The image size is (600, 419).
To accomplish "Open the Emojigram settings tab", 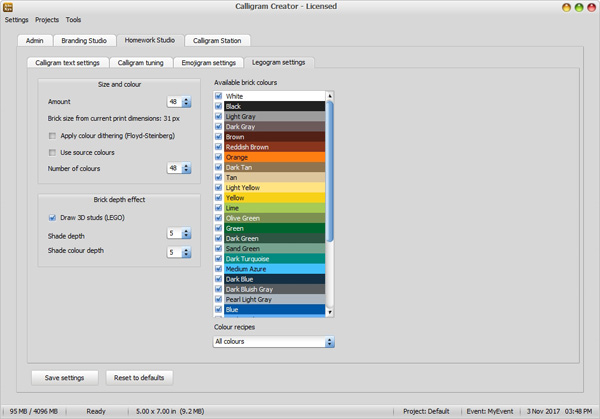I will pos(209,63).
